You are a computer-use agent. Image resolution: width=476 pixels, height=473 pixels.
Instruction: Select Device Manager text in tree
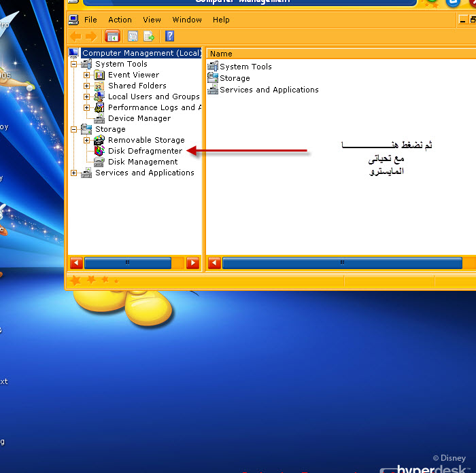coord(139,118)
